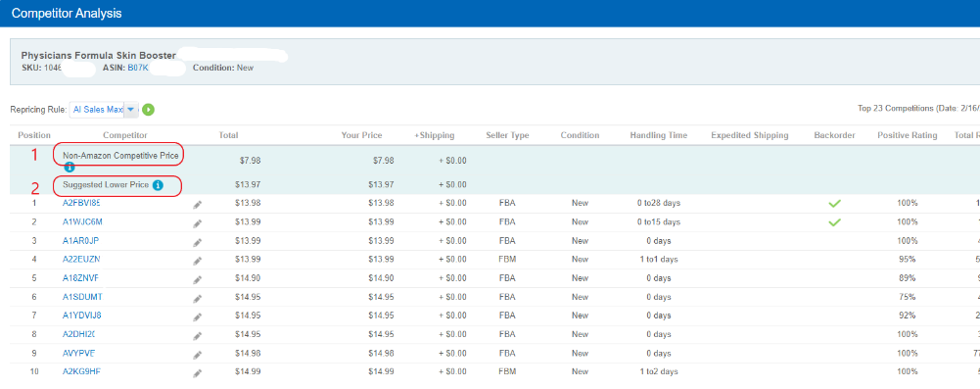
Task: Click green play button beside Repricing Rule
Action: pos(148,110)
